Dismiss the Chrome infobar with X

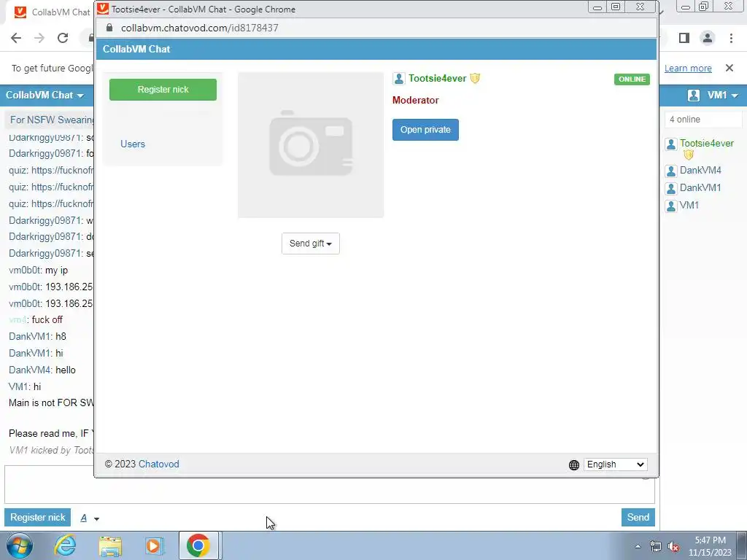729,68
